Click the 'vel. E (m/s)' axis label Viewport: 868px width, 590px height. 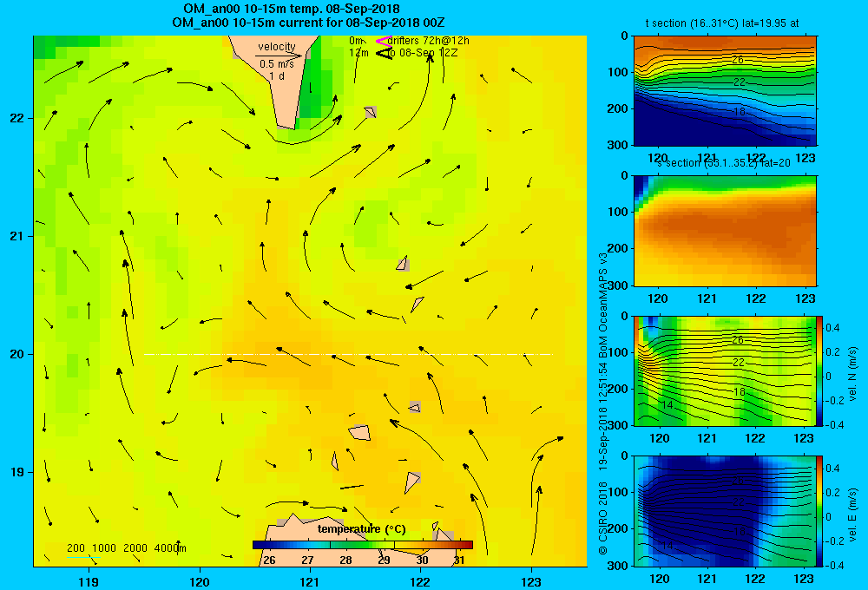(853, 514)
